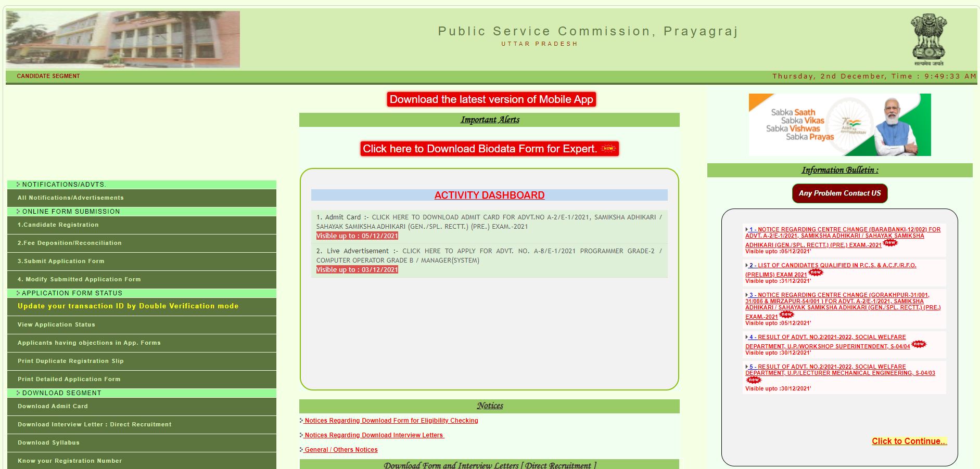Click the national emblem of India logo
Image resolution: width=980 pixels, height=469 pixels.
click(x=929, y=40)
